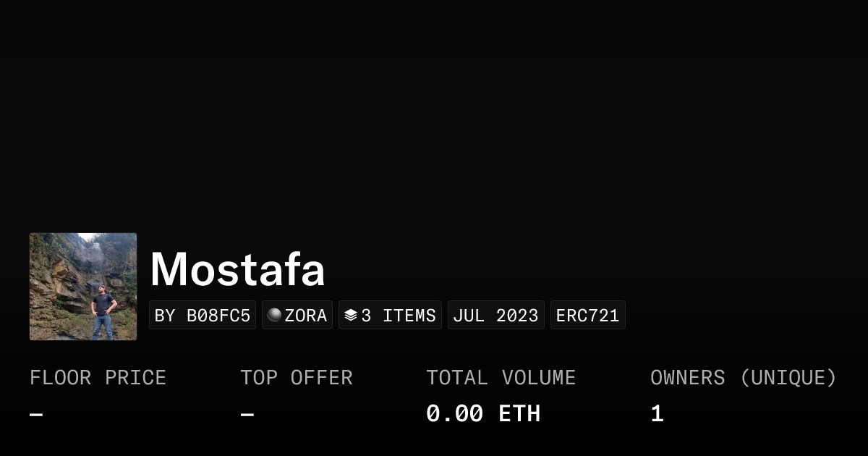The width and height of the screenshot is (868, 456).
Task: Click the OWNERS word in the heading
Action: click(687, 378)
